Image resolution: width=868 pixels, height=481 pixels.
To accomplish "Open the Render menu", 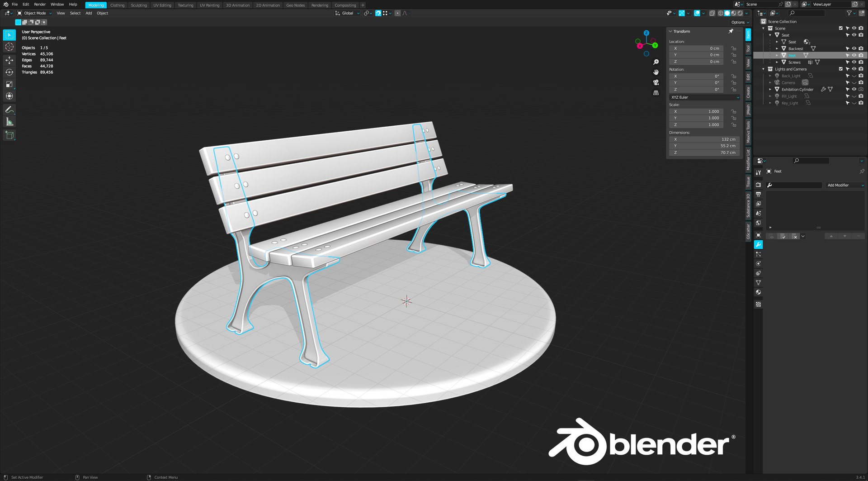I will 40,4.
